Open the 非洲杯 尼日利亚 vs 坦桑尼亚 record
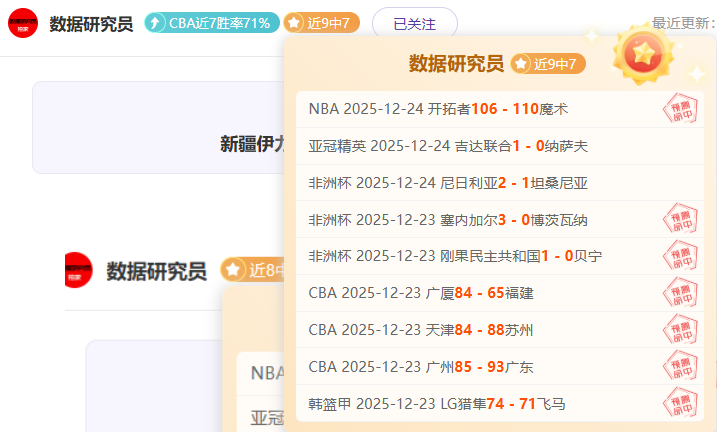Image resolution: width=717 pixels, height=432 pixels. pyautogui.click(x=448, y=183)
